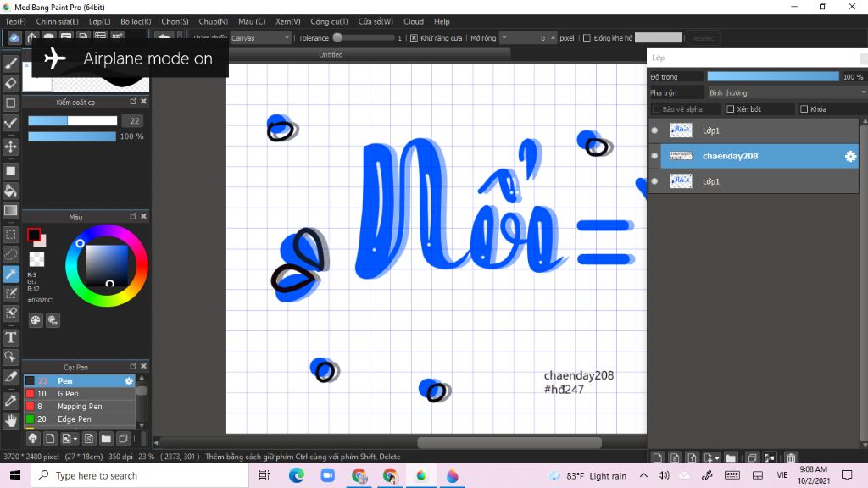Open the Lớp(L) menu
Viewport: 868px width, 488px height.
[100, 21]
